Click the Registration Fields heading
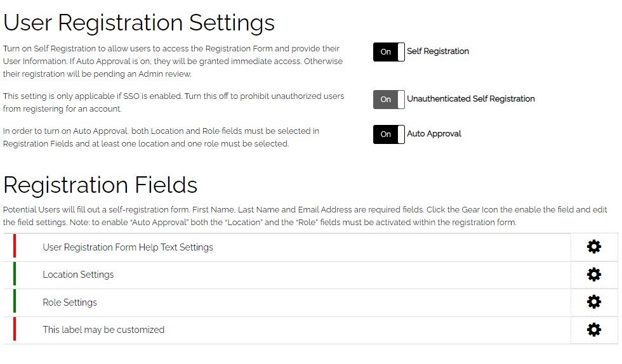Viewport: 622px width, 364px height. (100, 185)
